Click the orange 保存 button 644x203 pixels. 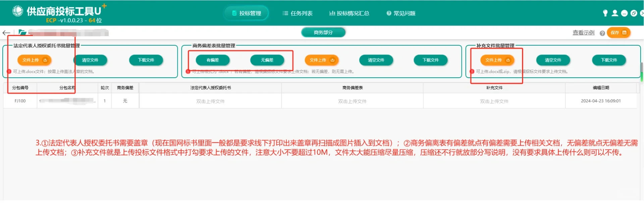[x=619, y=32]
